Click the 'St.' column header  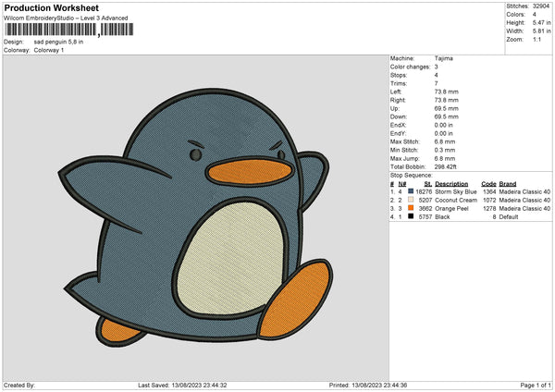point(428,184)
